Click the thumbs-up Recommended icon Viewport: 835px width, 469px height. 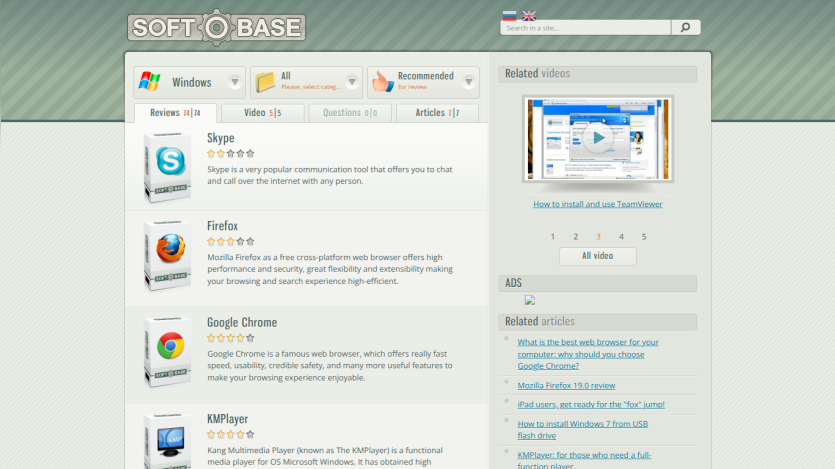click(382, 81)
